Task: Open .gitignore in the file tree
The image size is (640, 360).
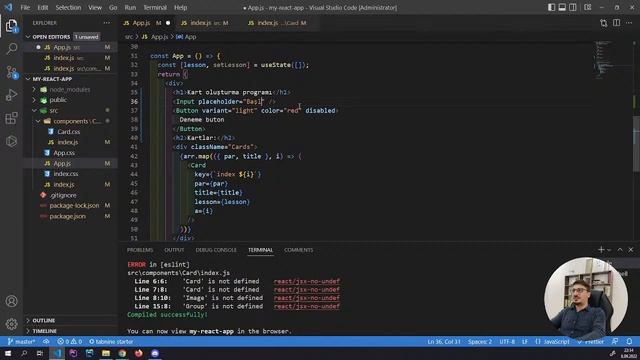Action: [63, 195]
